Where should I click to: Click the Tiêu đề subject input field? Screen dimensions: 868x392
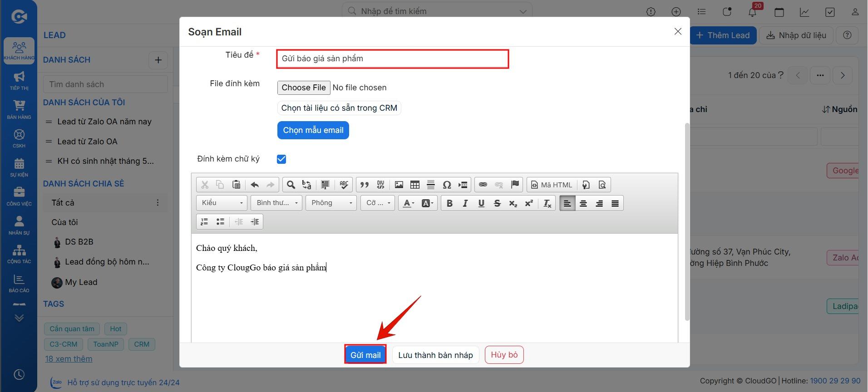pyautogui.click(x=393, y=59)
